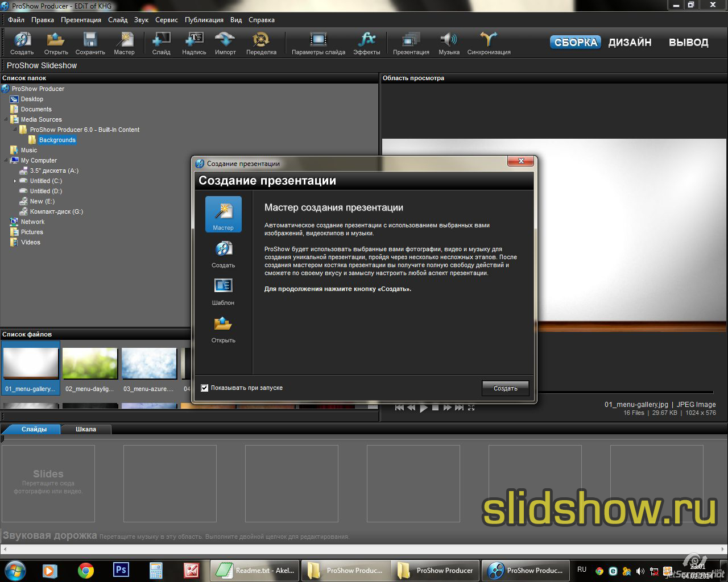728x582 pixels.
Task: Open Photoshop from the taskbar
Action: (121, 570)
